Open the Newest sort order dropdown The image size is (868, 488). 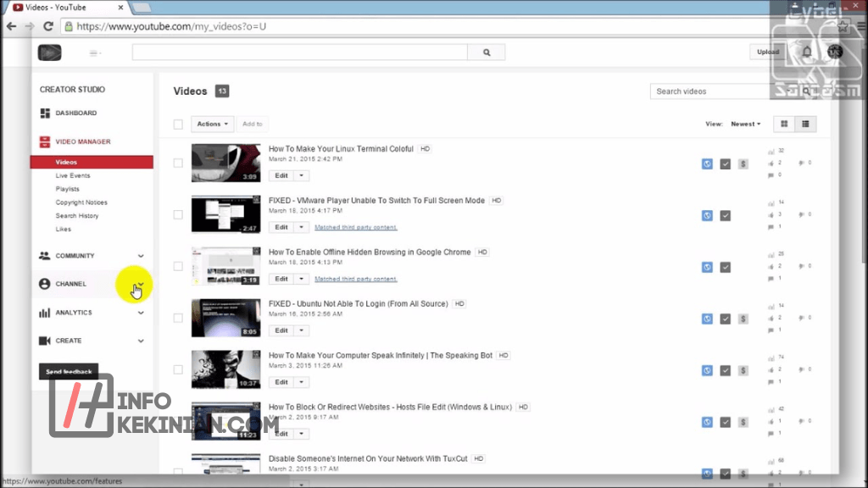(x=745, y=124)
